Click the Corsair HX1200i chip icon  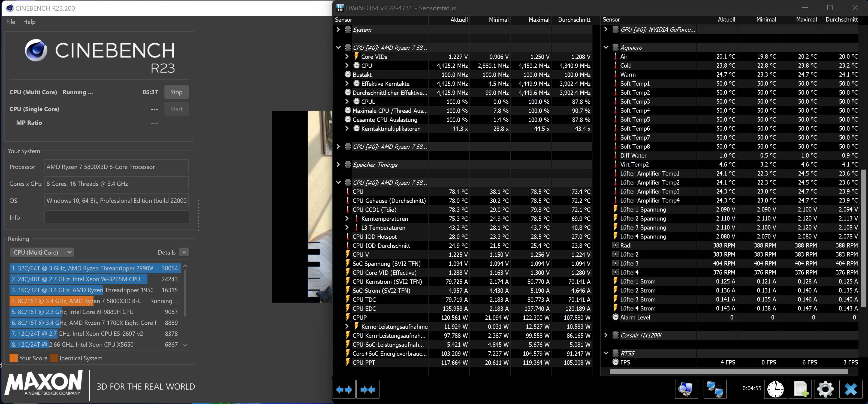(x=615, y=335)
